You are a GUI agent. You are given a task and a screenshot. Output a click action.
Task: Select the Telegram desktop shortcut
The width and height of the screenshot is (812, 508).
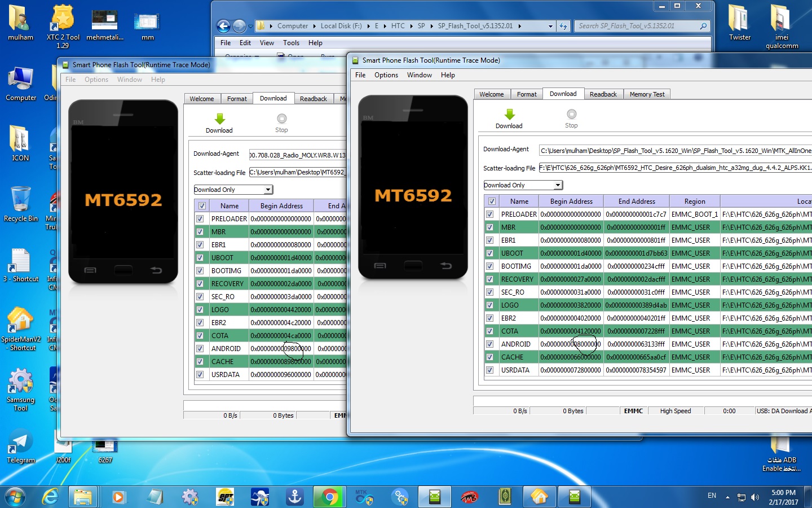click(x=21, y=447)
